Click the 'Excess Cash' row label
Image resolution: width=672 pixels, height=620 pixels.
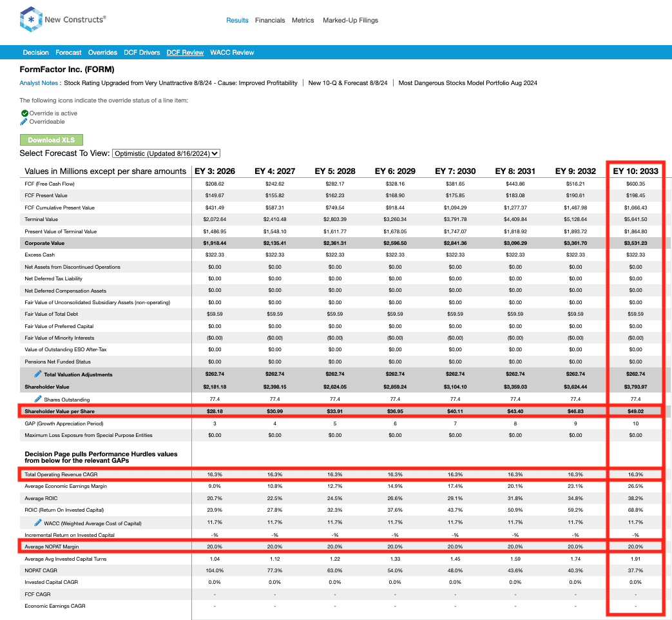pos(40,255)
